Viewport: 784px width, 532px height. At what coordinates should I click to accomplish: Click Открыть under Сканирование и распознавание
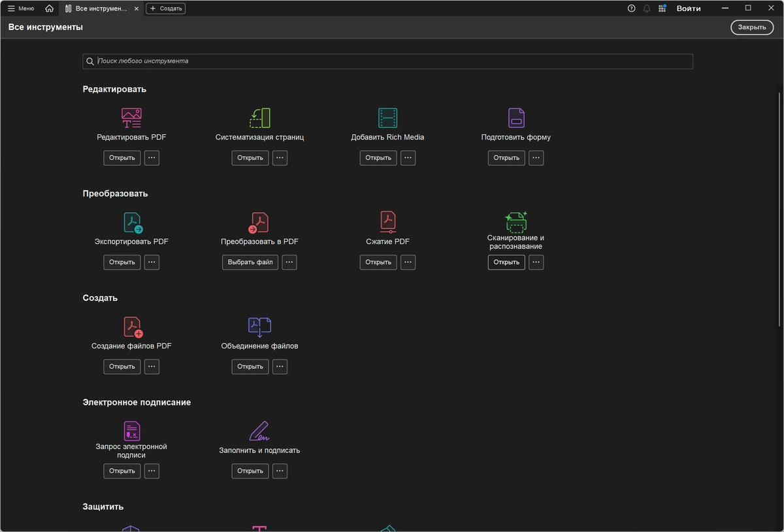pos(506,262)
